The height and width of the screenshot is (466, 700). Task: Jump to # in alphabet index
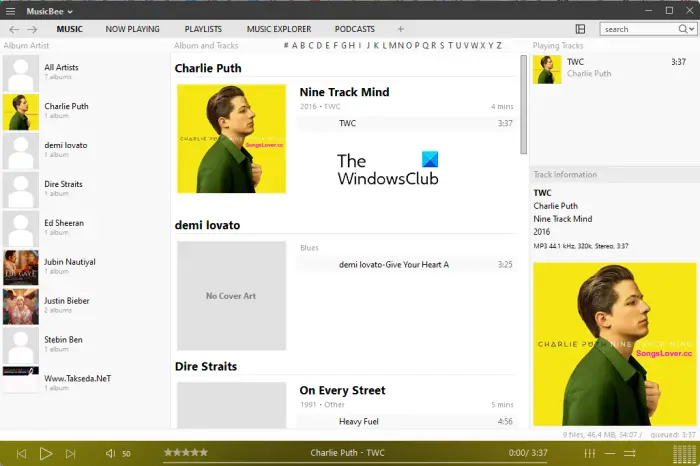tap(286, 46)
